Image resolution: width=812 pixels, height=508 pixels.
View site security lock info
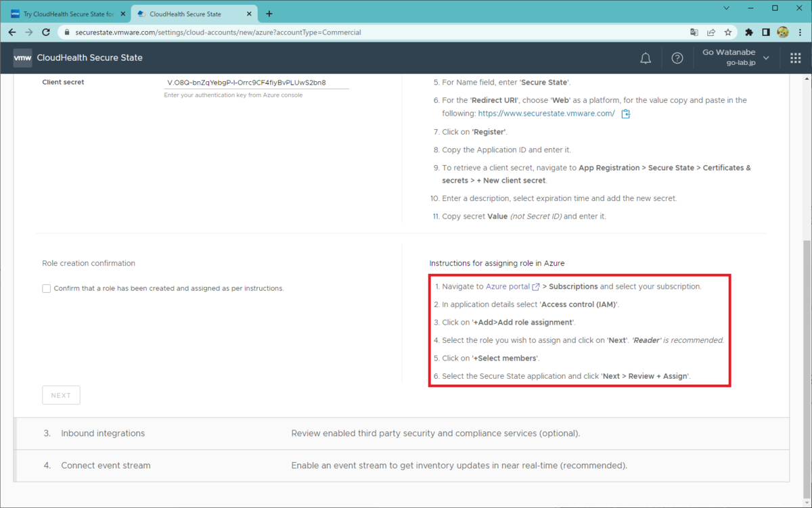(x=66, y=32)
